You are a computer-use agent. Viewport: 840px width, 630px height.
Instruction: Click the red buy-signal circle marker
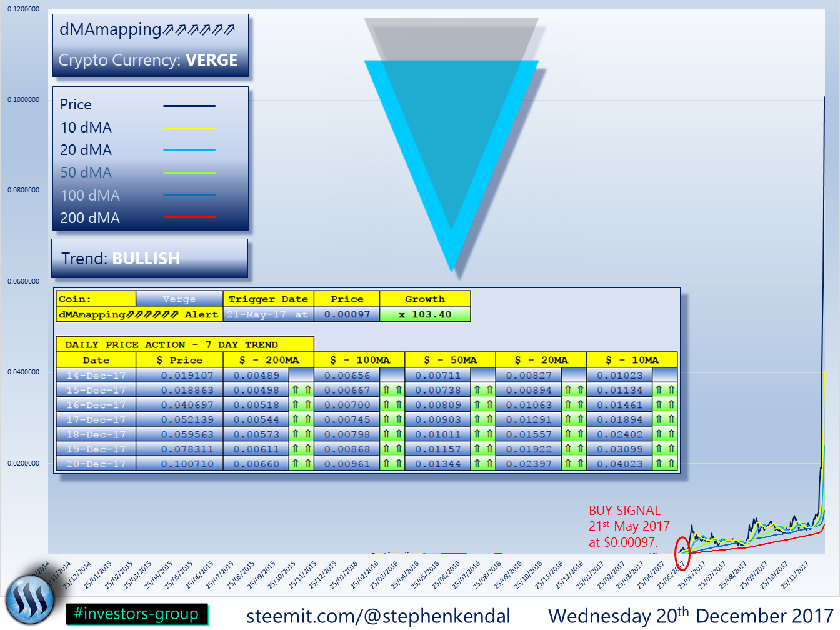pyautogui.click(x=682, y=552)
